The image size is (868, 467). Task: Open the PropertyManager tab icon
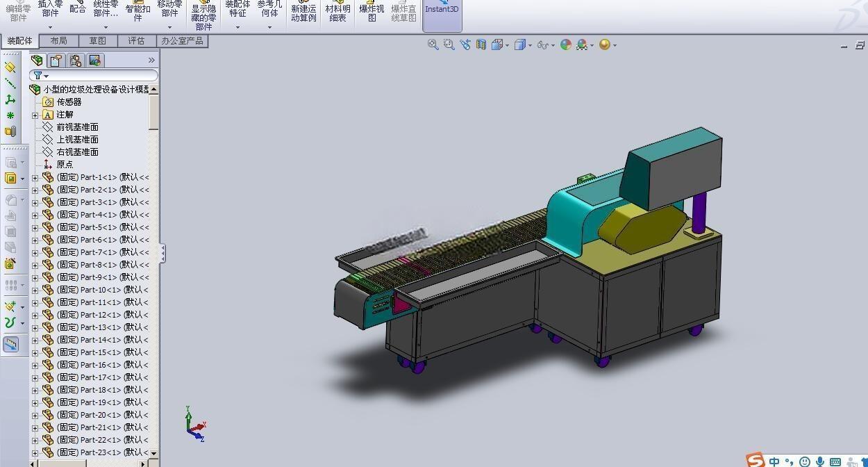point(57,60)
